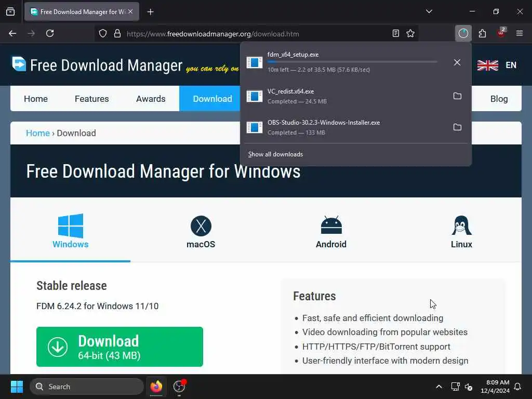Click the muted volume tray icon

coord(469,387)
